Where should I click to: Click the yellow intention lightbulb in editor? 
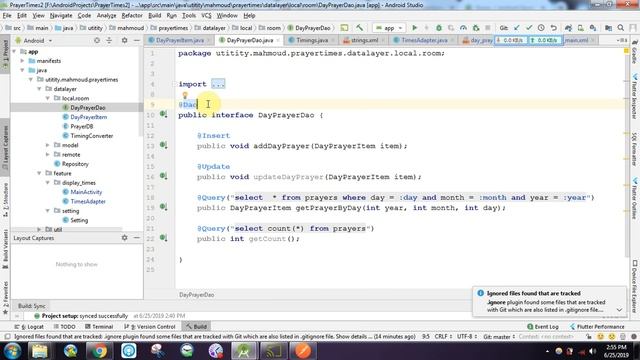184,95
